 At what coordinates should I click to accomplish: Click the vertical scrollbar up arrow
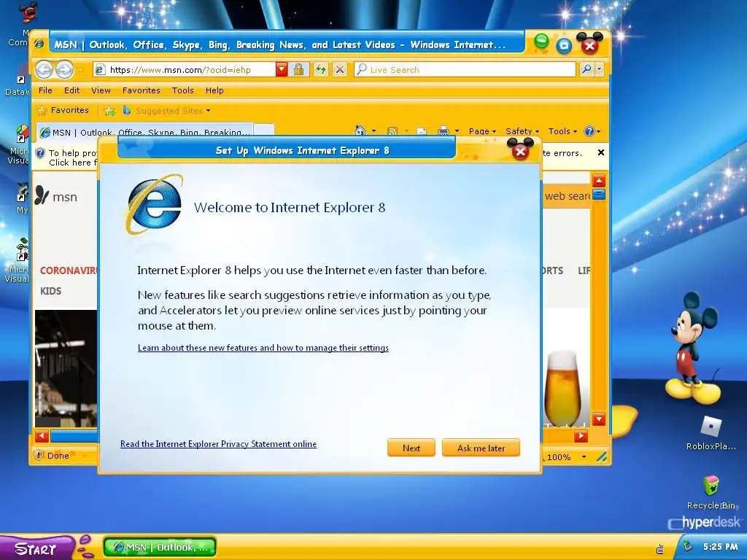coord(599,181)
